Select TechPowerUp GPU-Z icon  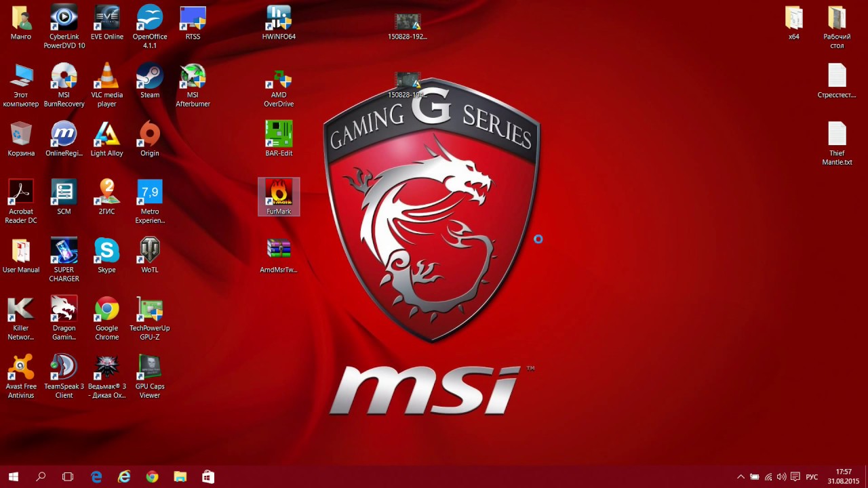pyautogui.click(x=150, y=319)
